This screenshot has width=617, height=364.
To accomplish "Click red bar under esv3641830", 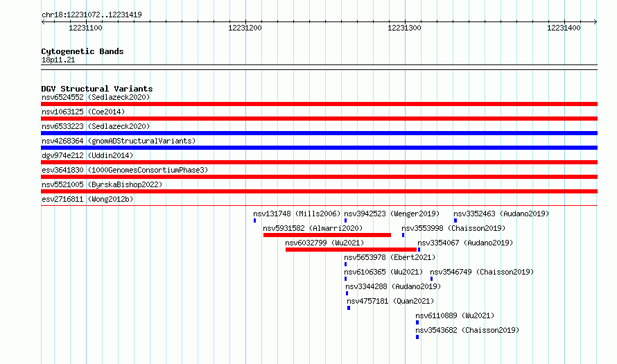I will pyautogui.click(x=319, y=177).
